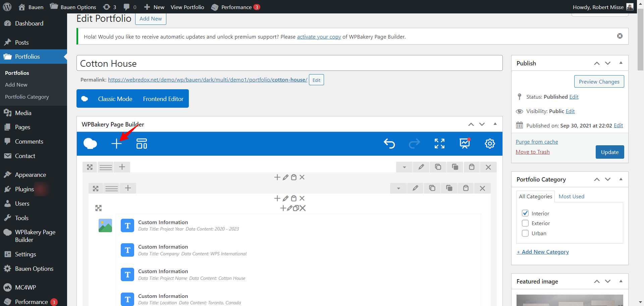Move the Portfolio Category panel down
This screenshot has width=644, height=306.
coord(608,179)
